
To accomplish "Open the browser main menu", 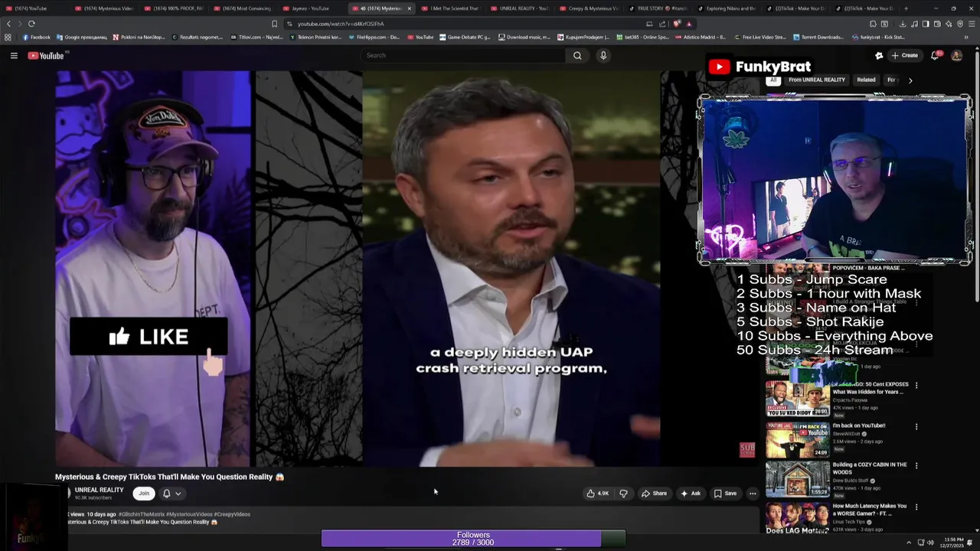I will [970, 24].
